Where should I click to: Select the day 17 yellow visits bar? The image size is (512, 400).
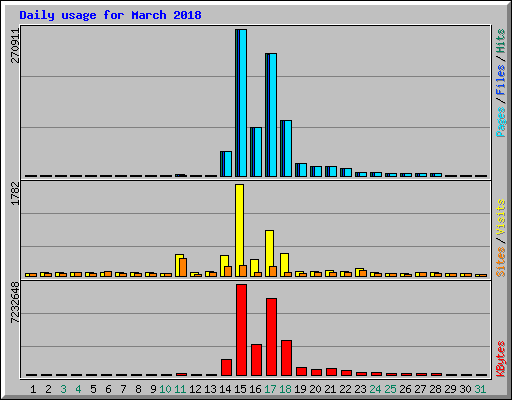click(269, 253)
